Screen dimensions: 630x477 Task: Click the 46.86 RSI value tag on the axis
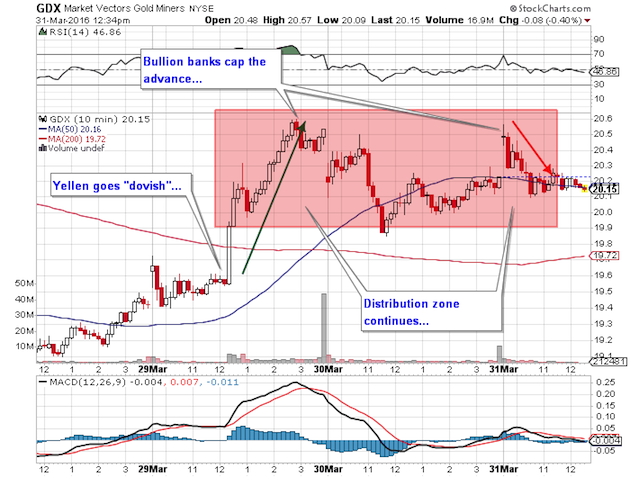605,72
